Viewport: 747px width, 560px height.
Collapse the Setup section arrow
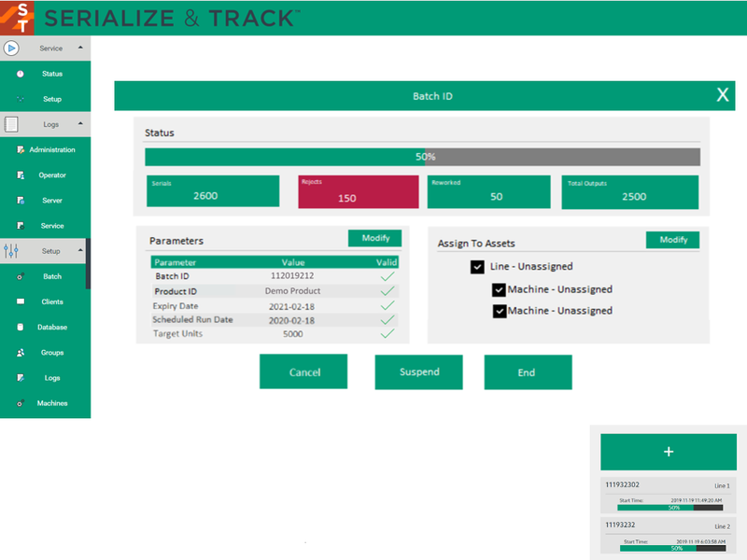point(80,250)
